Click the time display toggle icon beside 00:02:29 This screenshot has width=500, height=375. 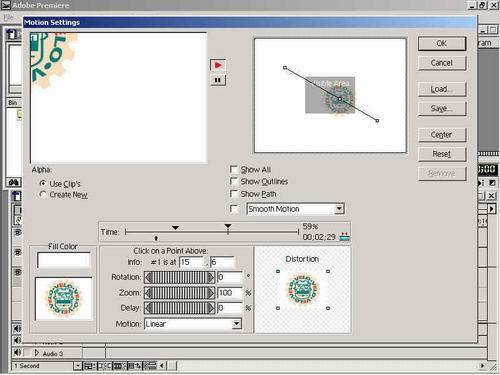(x=344, y=237)
